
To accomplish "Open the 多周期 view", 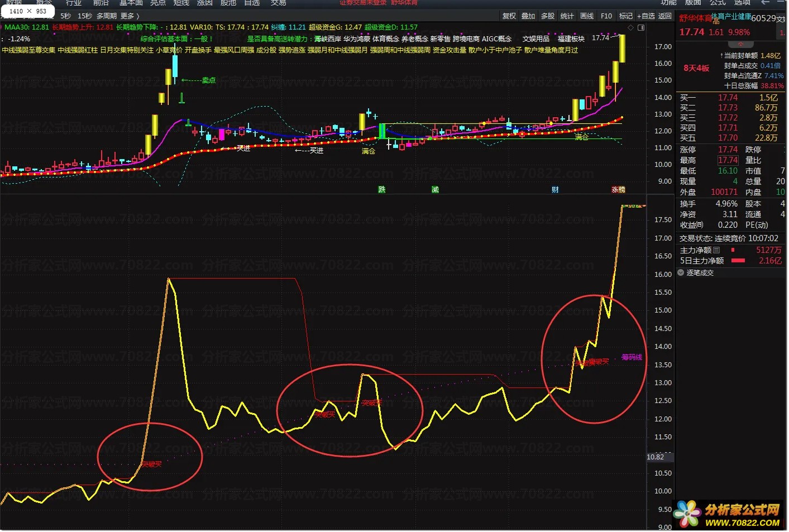I will pyautogui.click(x=107, y=16).
